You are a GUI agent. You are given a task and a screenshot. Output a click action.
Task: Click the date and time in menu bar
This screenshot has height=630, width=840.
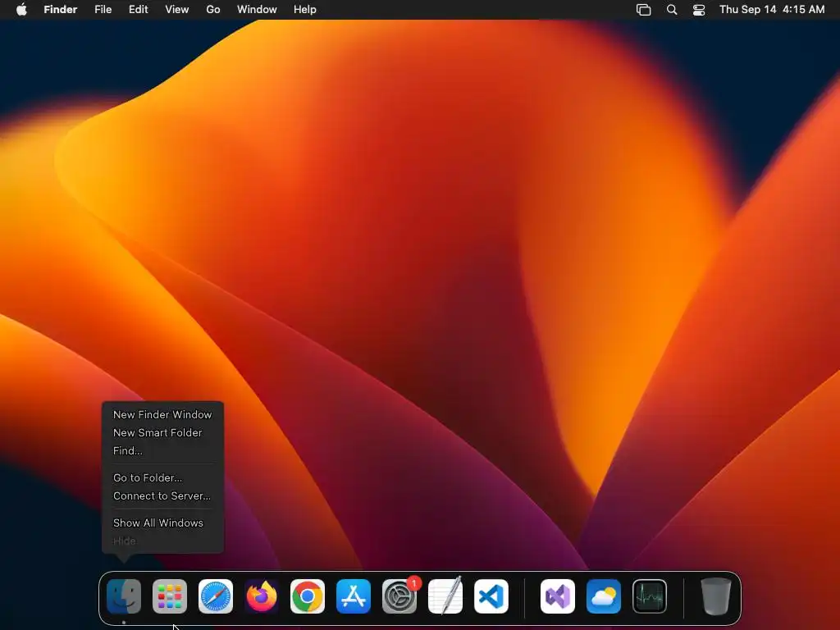[x=772, y=10]
